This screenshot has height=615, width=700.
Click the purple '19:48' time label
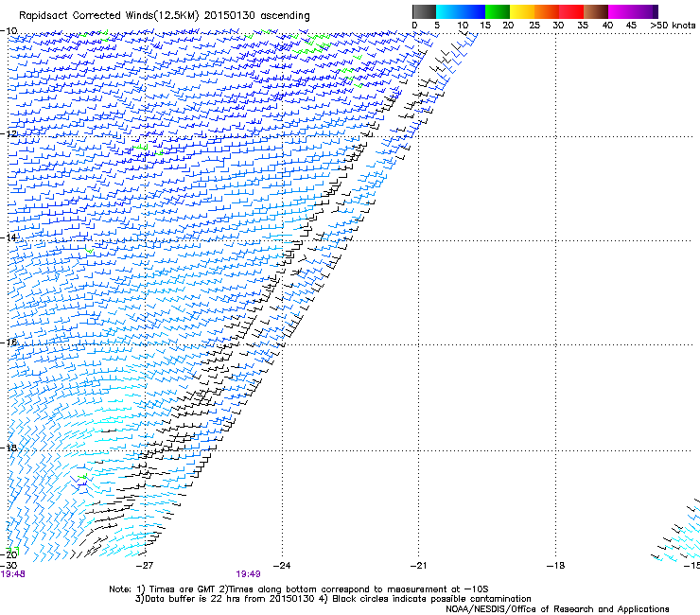pos(13,574)
